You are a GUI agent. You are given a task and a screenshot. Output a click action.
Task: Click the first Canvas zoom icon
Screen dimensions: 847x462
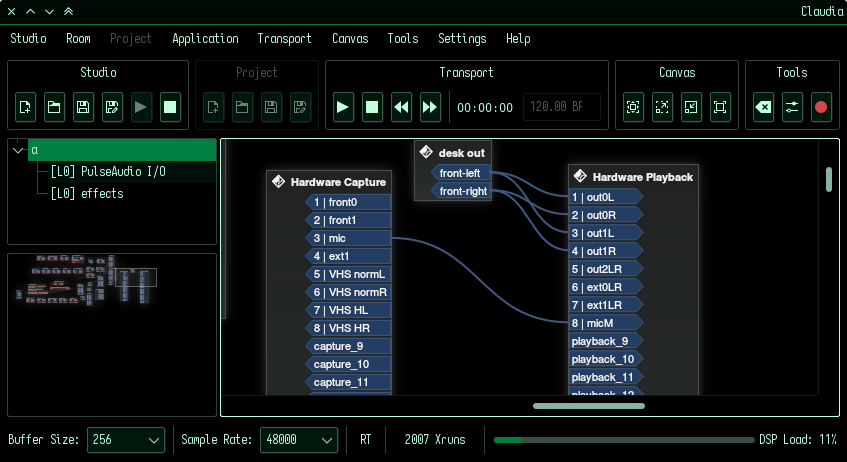coord(633,107)
